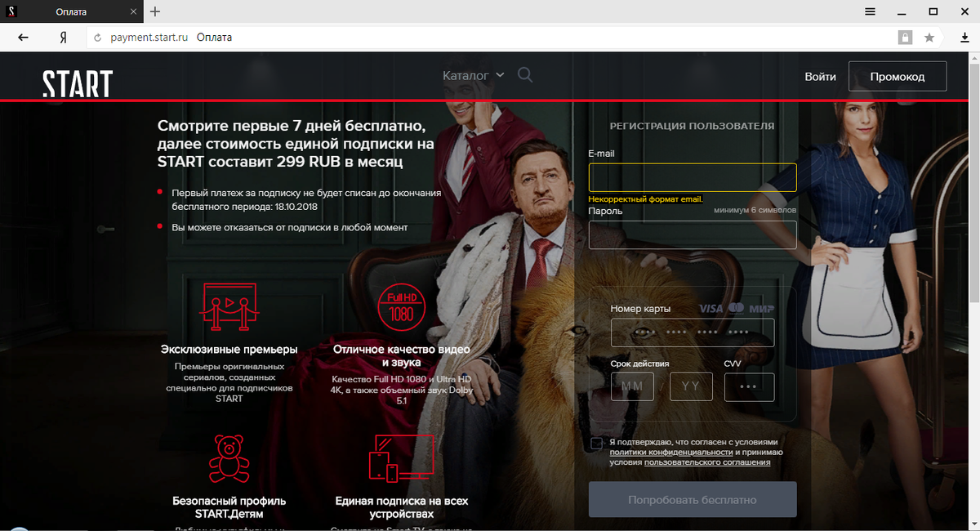Open downloads via the arrow icon
Viewport: 980px width, 531px height.
(964, 38)
